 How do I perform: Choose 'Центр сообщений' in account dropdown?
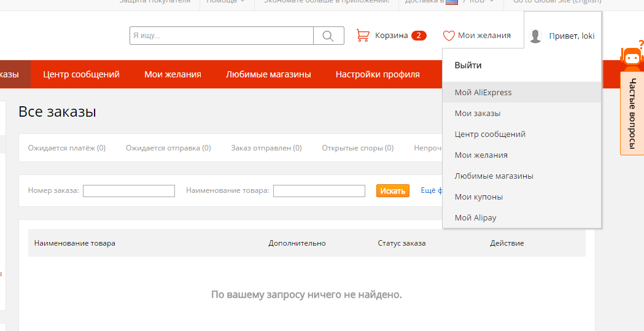point(522,134)
